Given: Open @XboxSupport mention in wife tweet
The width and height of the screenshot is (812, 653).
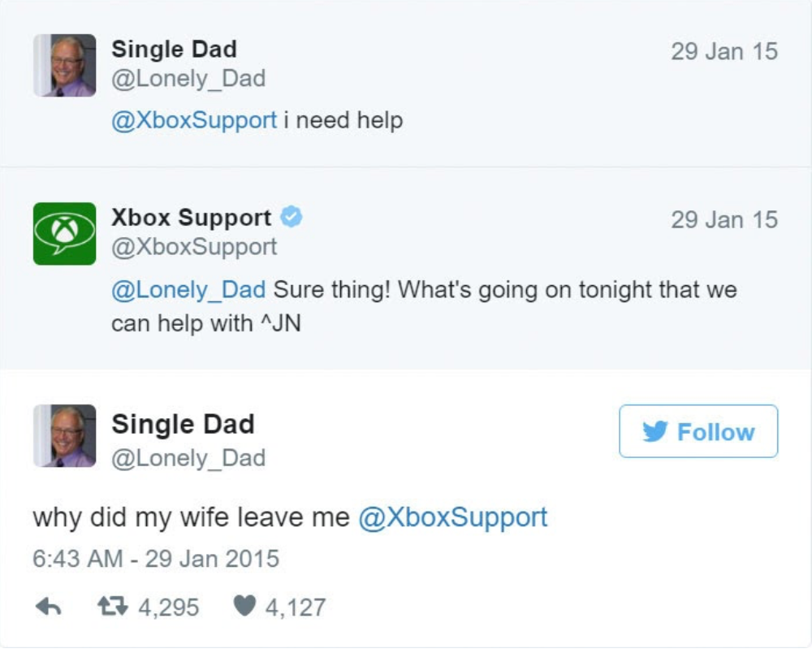Looking at the screenshot, I should point(452,517).
